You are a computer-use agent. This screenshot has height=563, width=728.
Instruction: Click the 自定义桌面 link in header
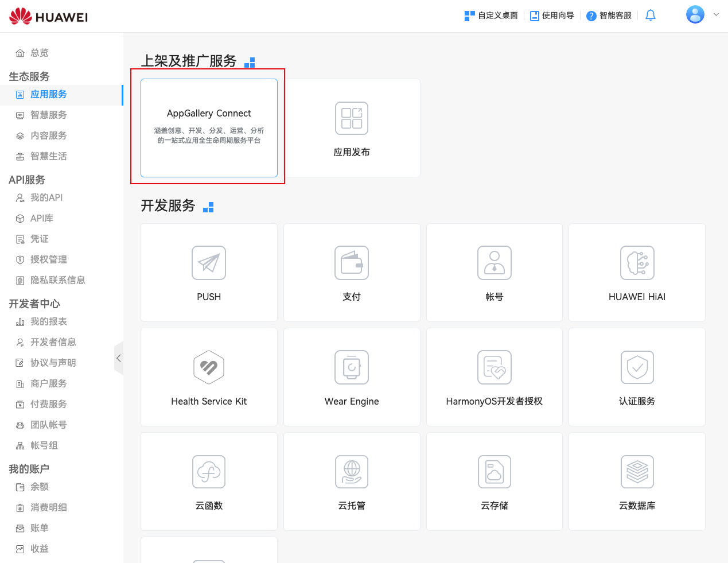tap(492, 15)
